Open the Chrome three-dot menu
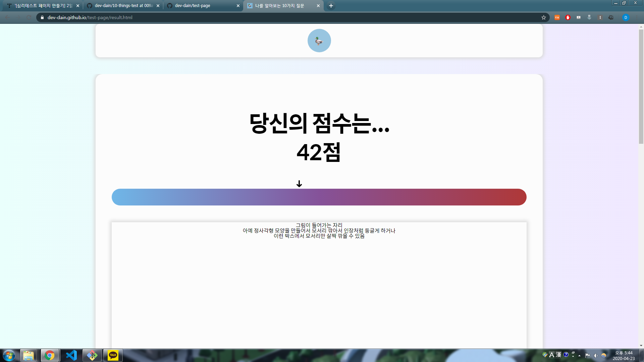644x362 pixels. tap(637, 17)
